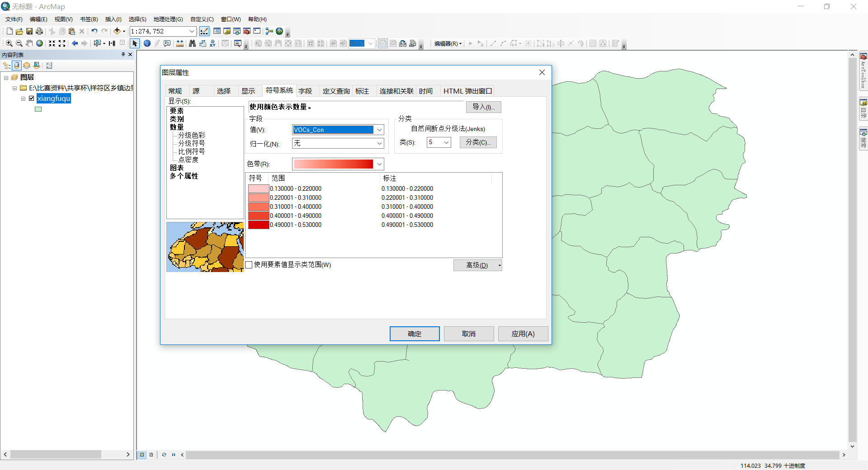Open Find with the binoculars icon
Screen dimensions: 868x470
tap(193, 43)
